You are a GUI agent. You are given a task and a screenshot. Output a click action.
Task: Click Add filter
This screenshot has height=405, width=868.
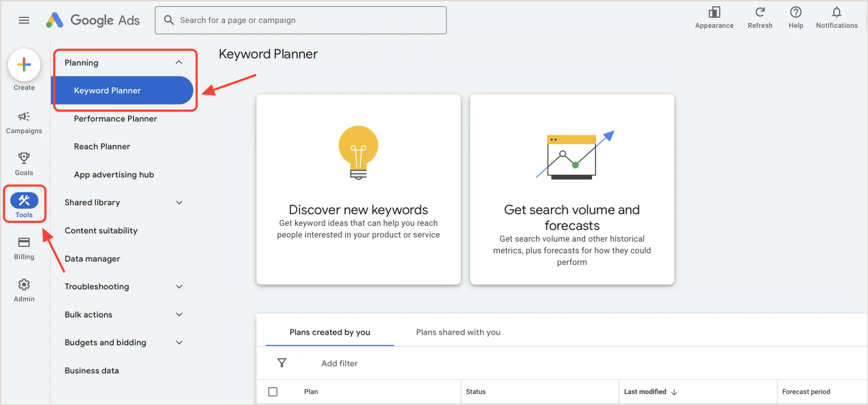coord(339,363)
